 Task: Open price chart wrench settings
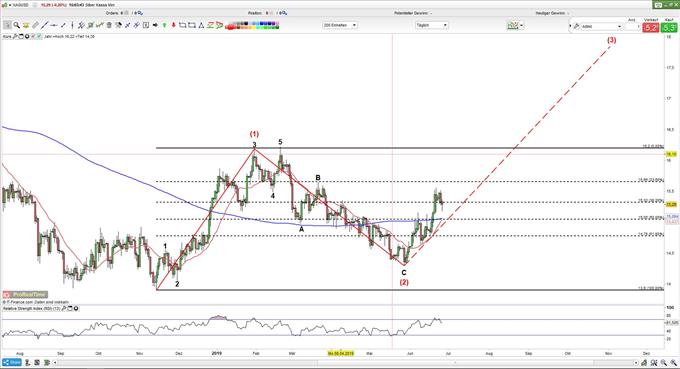15,36
